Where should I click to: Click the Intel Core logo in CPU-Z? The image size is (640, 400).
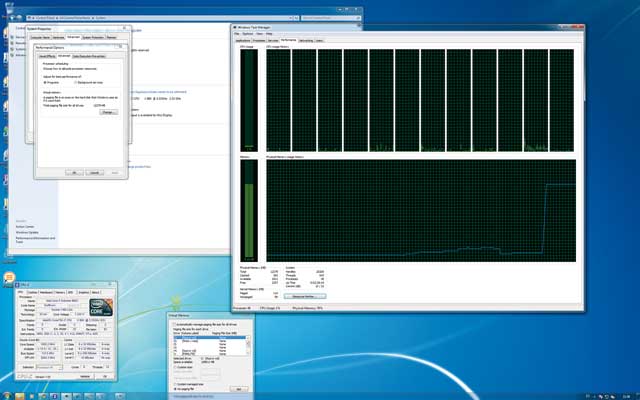(x=101, y=307)
